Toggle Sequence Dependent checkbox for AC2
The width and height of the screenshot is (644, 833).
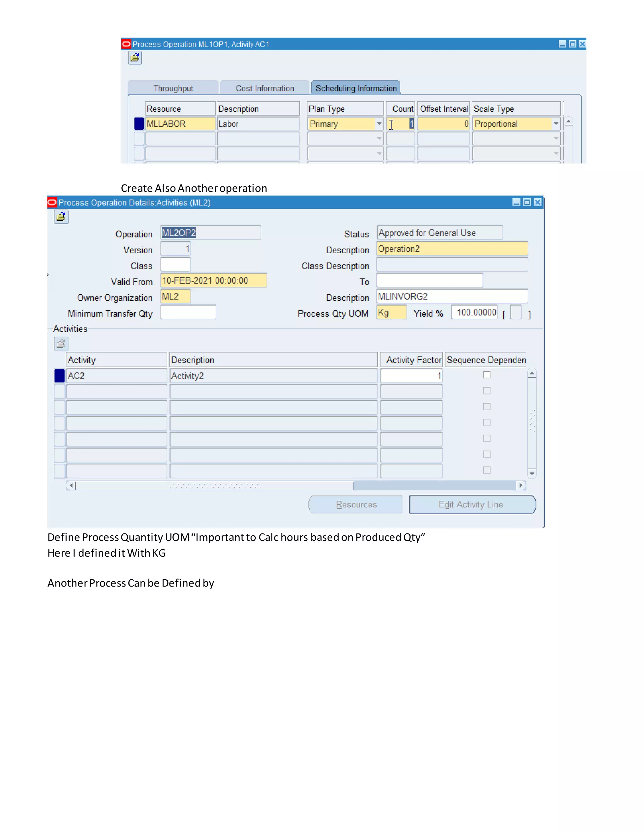pyautogui.click(x=487, y=375)
